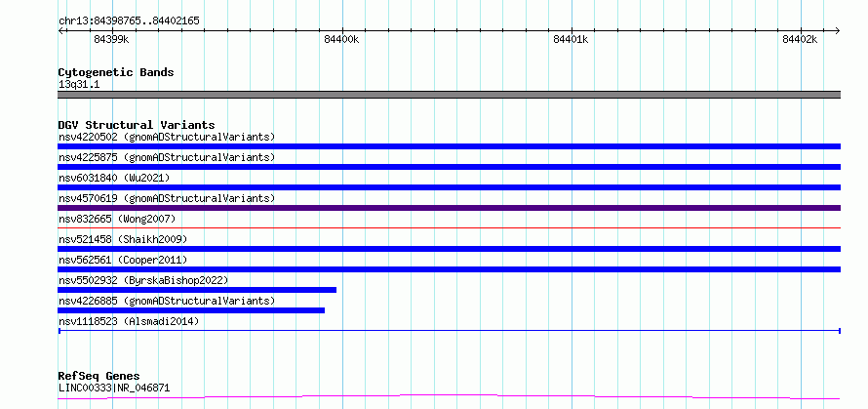Open variant label nsv832665 (Wong2007)

(117, 219)
